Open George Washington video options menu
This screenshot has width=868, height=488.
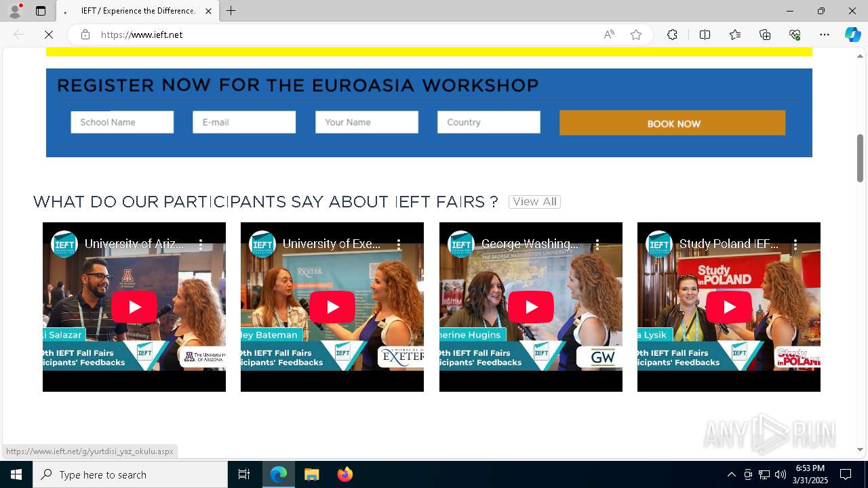[x=597, y=244]
